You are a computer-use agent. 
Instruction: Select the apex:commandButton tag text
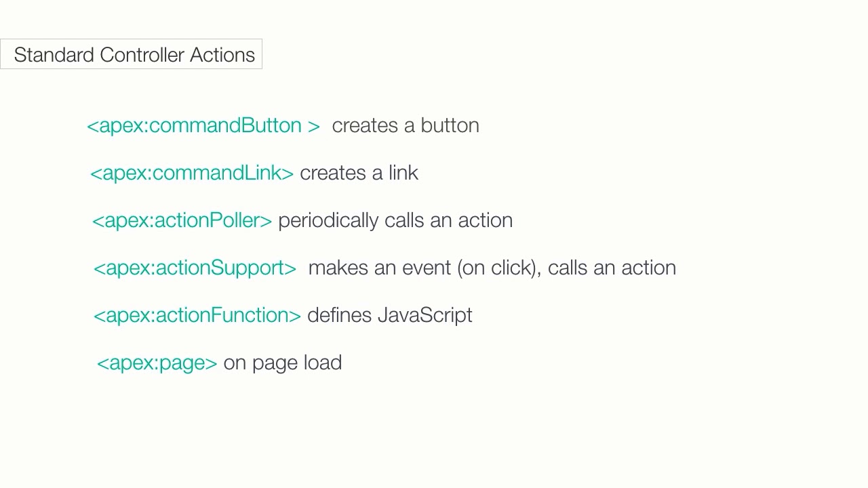pos(203,126)
